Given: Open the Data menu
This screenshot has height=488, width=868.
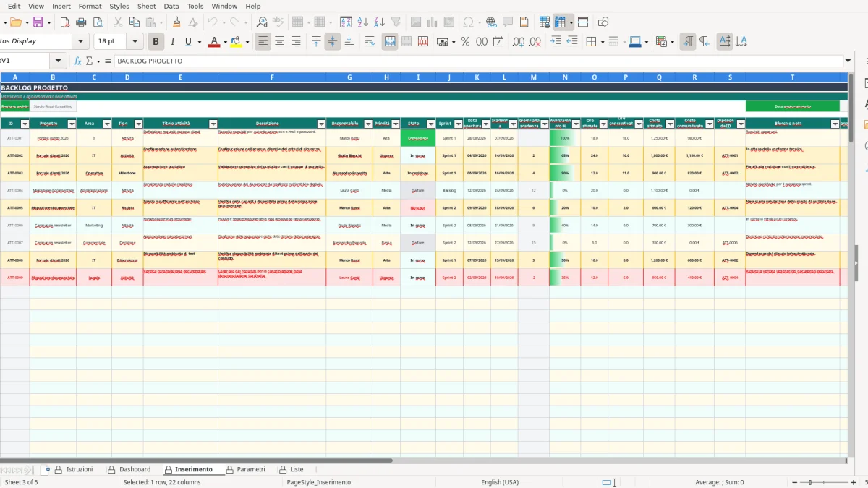Looking at the screenshot, I should click(x=171, y=6).
